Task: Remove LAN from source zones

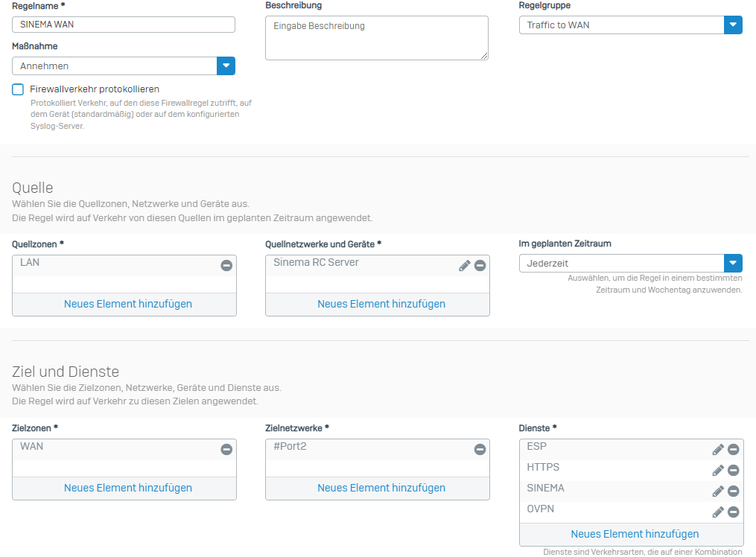Action: click(x=226, y=265)
